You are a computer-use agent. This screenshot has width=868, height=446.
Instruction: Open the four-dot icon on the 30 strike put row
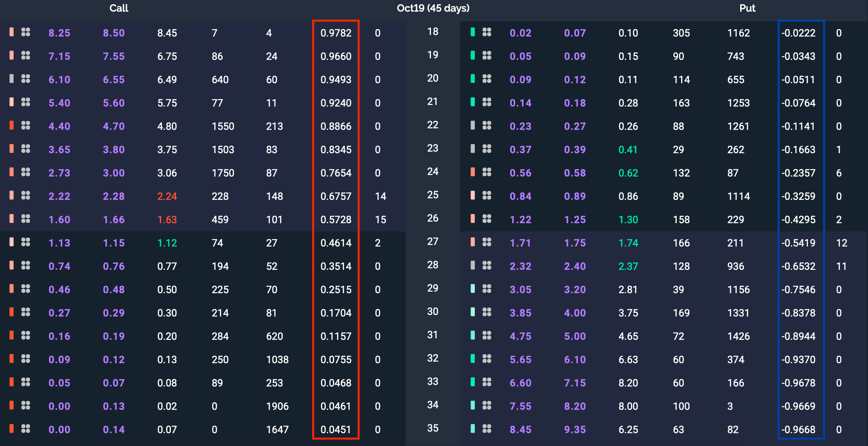487,313
